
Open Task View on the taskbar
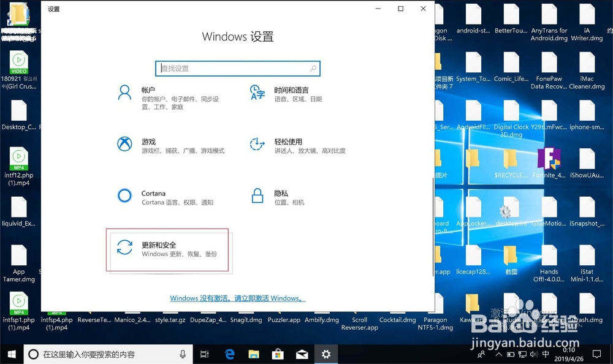(205, 354)
